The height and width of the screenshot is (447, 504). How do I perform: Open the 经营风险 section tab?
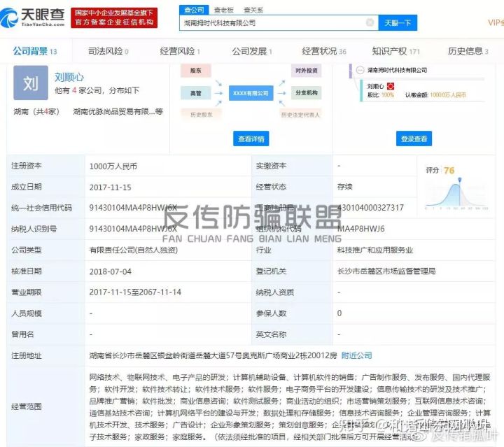point(180,51)
